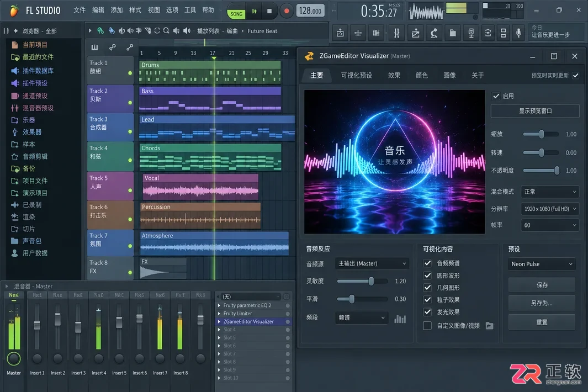Viewport: 588px width, 392px height.
Task: Expand the Fruity parametric EQ 2 slot arrow
Action: 219,305
